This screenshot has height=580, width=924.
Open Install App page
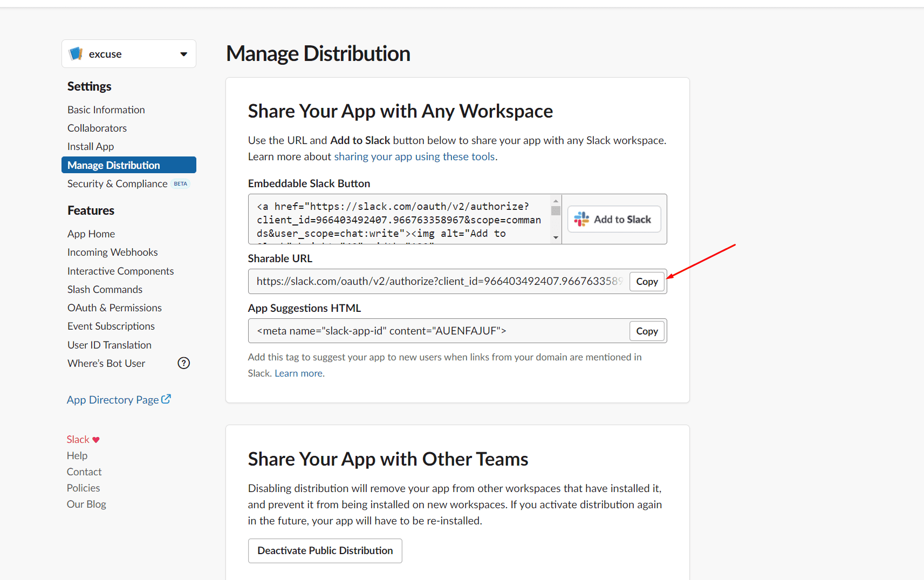91,146
